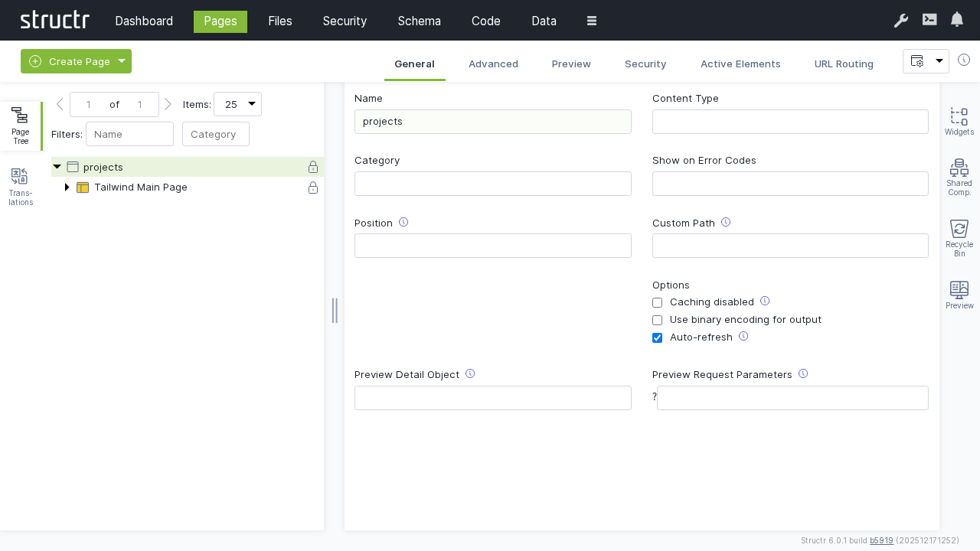
Task: Click the Custom Path input field
Action: pos(790,246)
